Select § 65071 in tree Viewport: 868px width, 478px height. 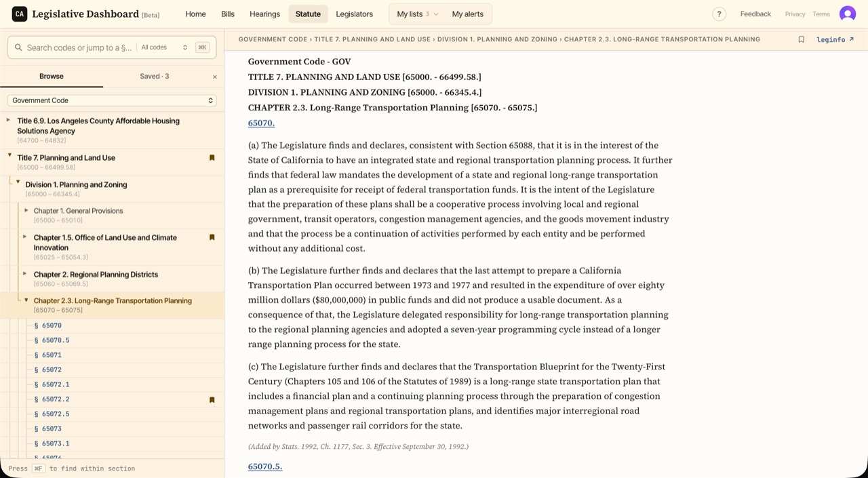point(48,355)
